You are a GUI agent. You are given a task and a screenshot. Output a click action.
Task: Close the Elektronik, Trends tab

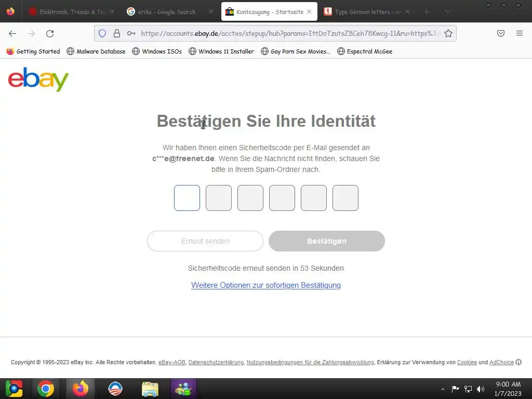(112, 11)
